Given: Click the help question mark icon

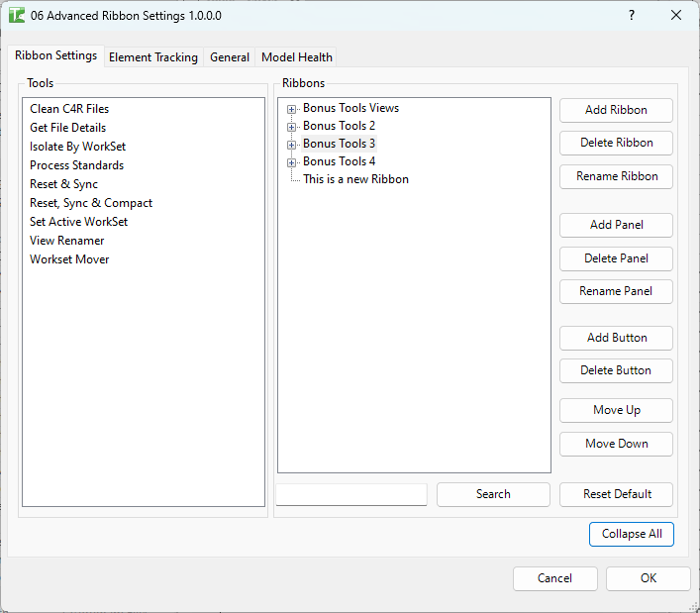Looking at the screenshot, I should click(x=632, y=16).
